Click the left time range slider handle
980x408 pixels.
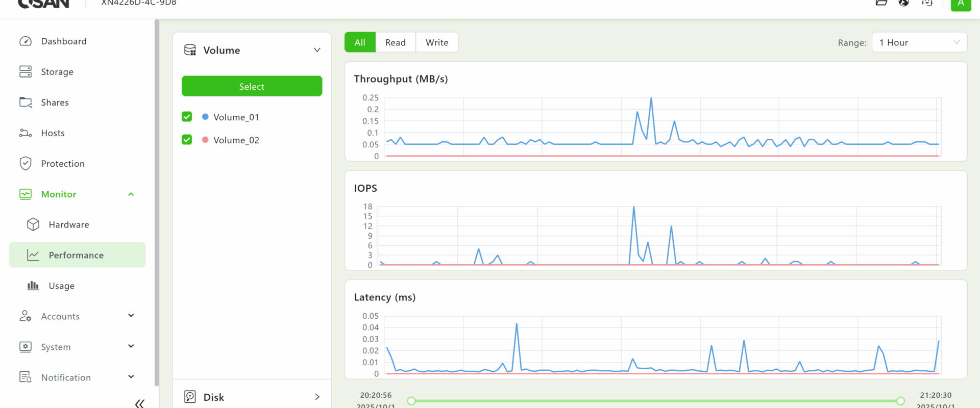point(411,401)
